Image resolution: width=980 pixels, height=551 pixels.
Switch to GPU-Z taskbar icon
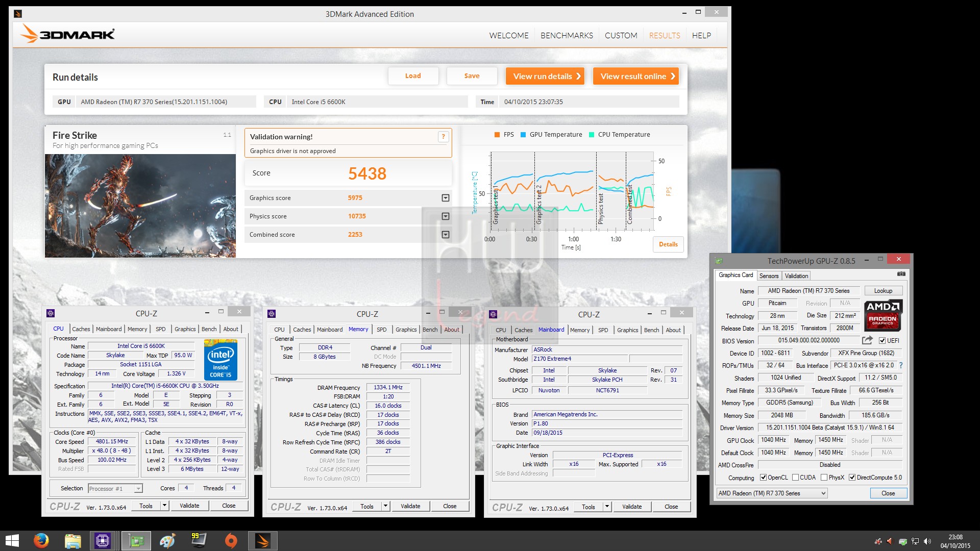(136, 540)
